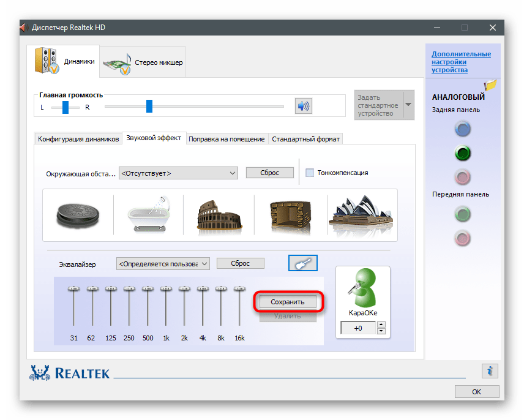The width and height of the screenshot is (524, 420).
Task: Click the yellow folder connector settings icon
Action: pos(490,86)
